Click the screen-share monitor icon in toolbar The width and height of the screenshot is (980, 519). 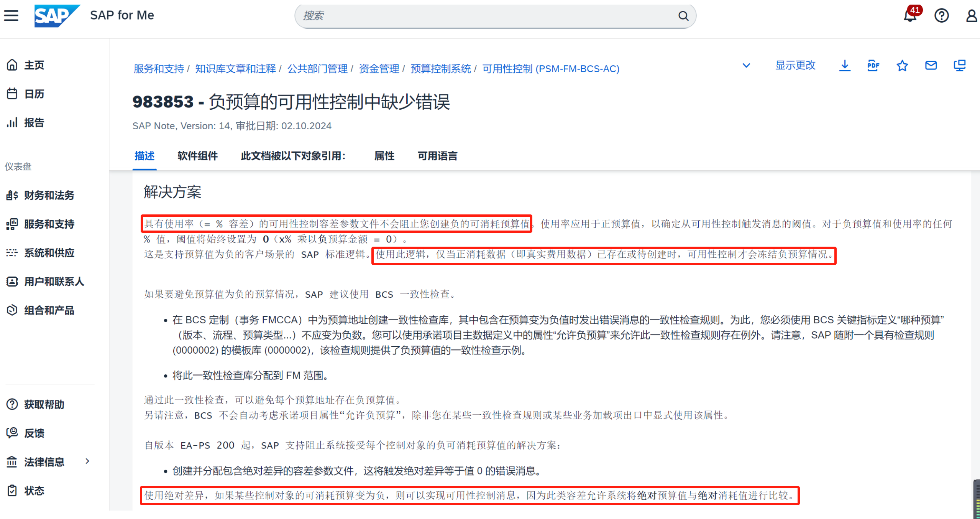[959, 66]
